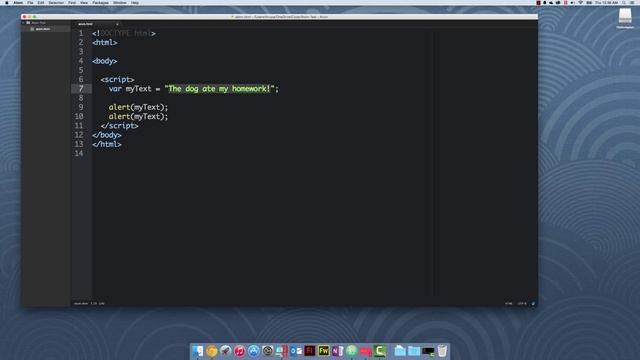Viewport: 640px width, 360px height.
Task: Open the Packages menu
Action: [100, 2]
